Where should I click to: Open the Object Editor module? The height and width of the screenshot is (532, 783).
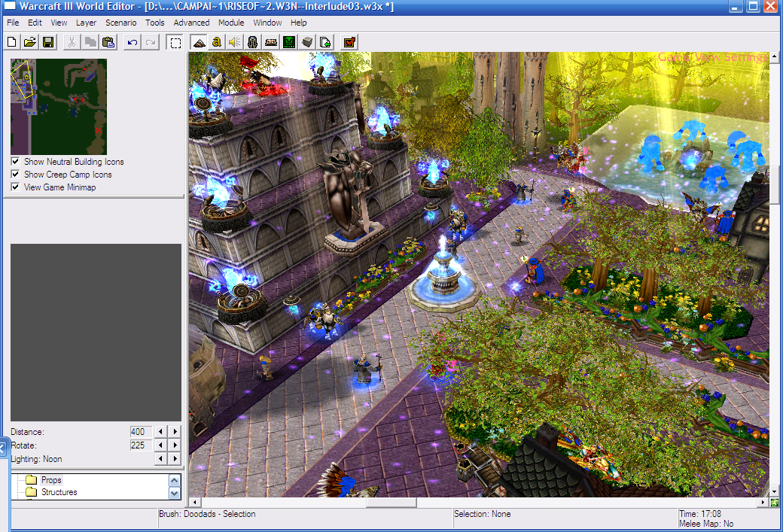(253, 42)
